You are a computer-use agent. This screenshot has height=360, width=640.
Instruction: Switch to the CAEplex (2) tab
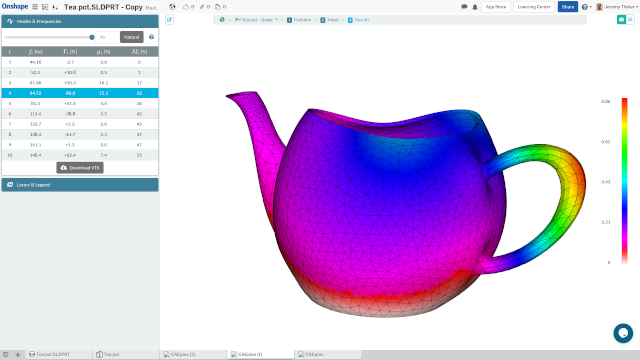coord(193,355)
